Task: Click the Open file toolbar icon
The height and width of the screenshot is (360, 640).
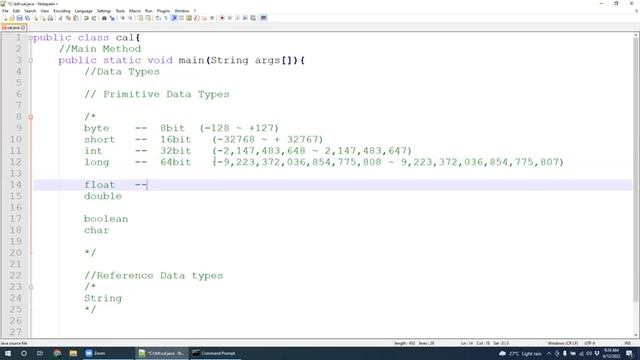Action: coord(12,18)
